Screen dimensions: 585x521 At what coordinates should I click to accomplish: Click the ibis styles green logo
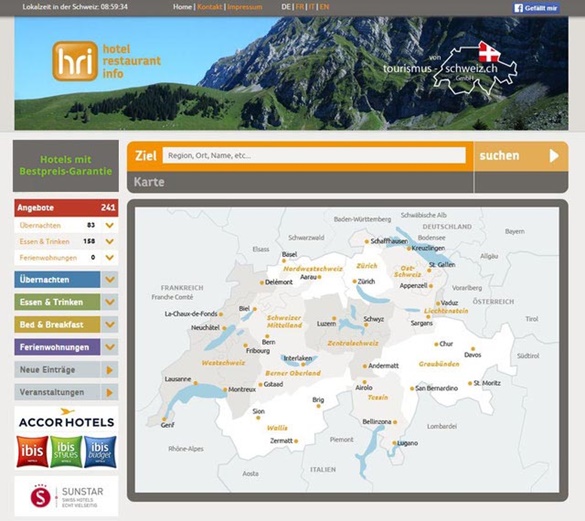(x=66, y=451)
